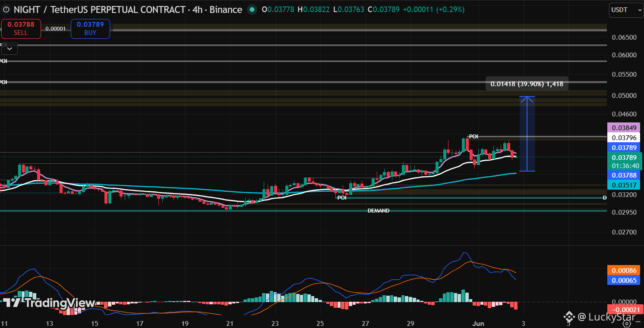Click the BUY button at 0.03789
The image size is (644, 328).
tap(90, 28)
